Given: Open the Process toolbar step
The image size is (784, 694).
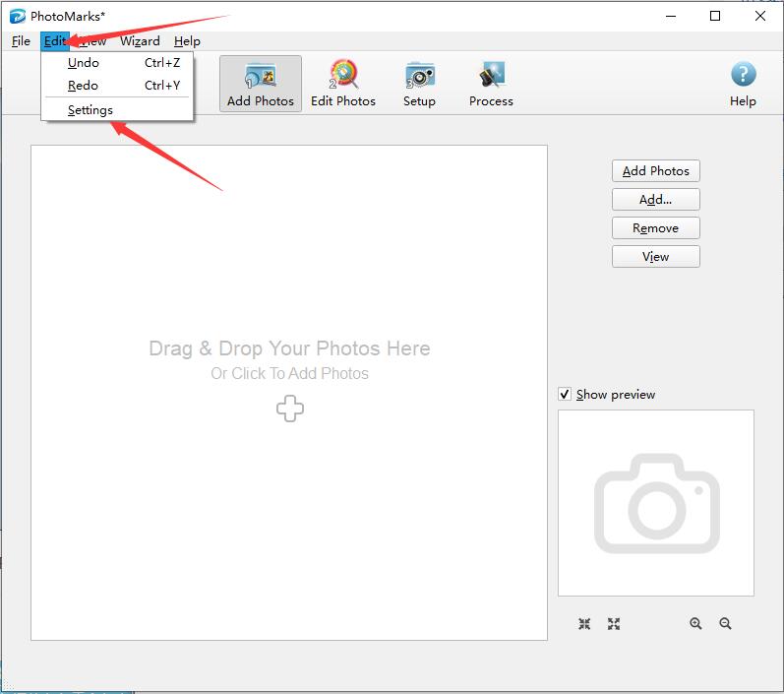Looking at the screenshot, I should pos(491,84).
